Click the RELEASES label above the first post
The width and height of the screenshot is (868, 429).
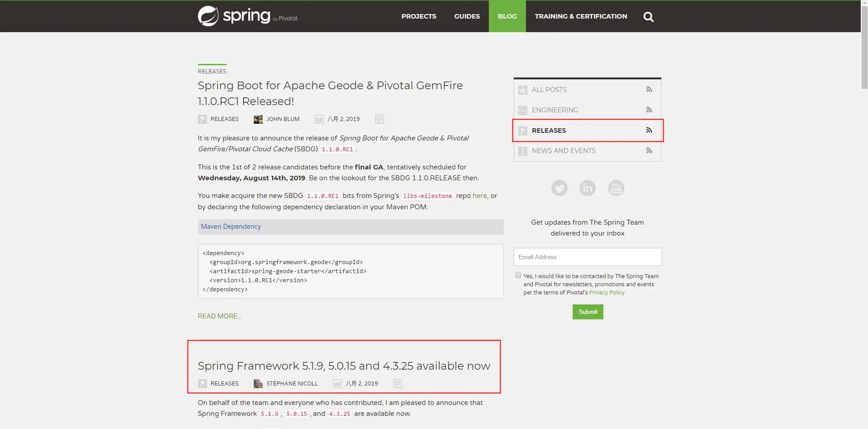212,72
